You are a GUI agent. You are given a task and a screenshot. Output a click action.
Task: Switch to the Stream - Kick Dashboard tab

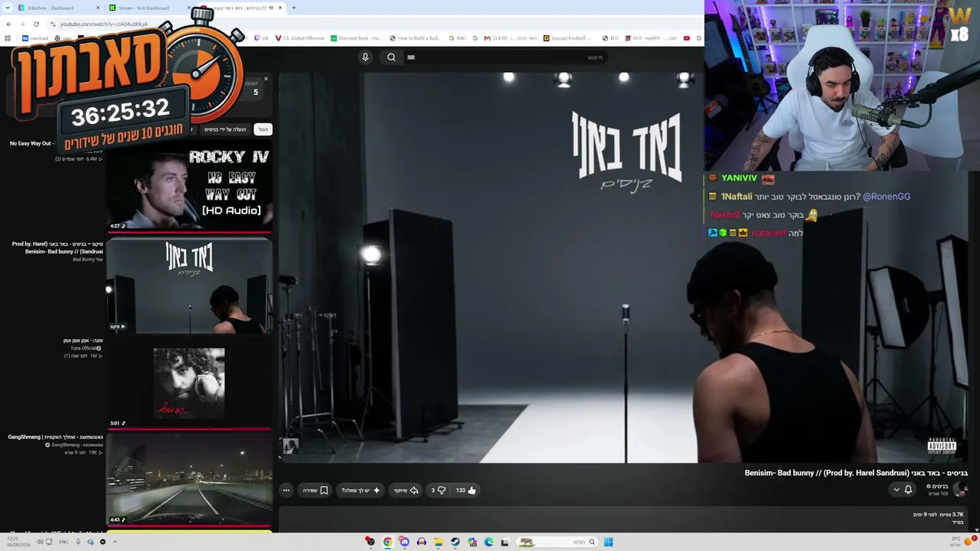pos(143,8)
